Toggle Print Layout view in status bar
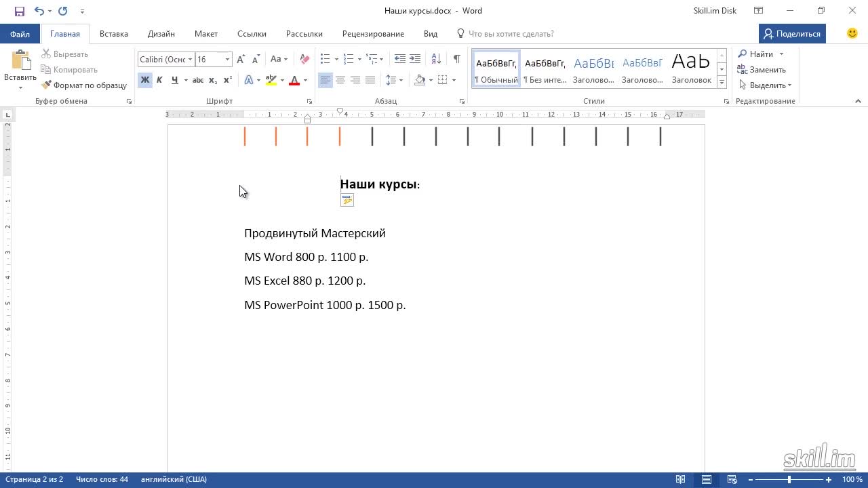Viewport: 868px width, 488px height. [707, 480]
